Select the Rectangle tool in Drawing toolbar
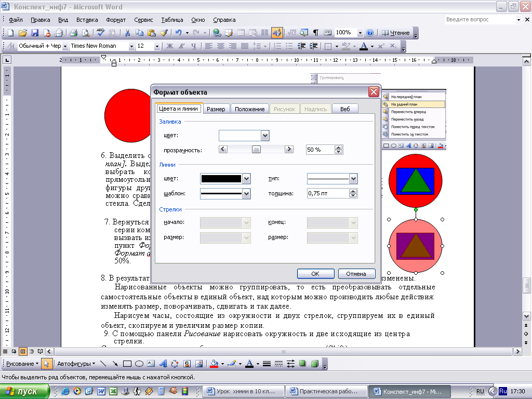 click(127, 364)
